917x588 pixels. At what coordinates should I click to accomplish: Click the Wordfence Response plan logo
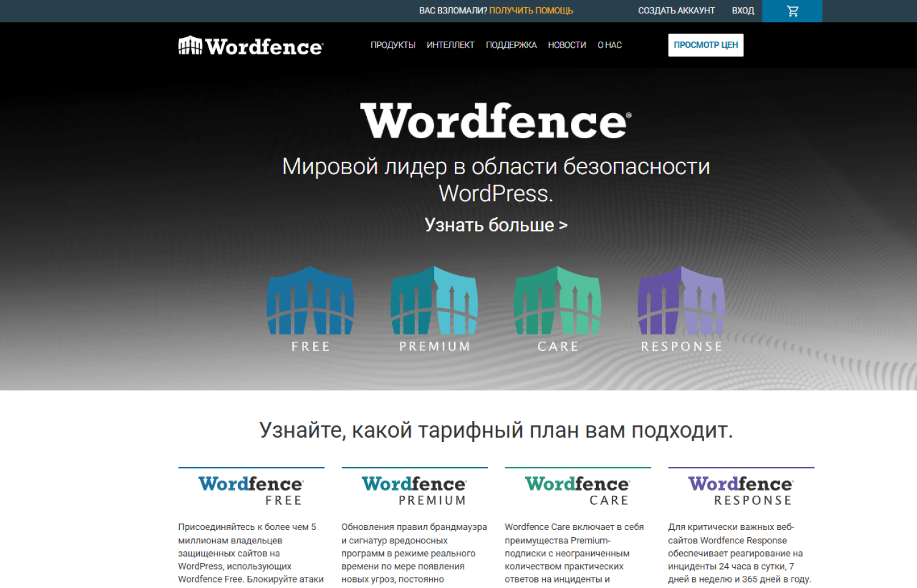[741, 491]
